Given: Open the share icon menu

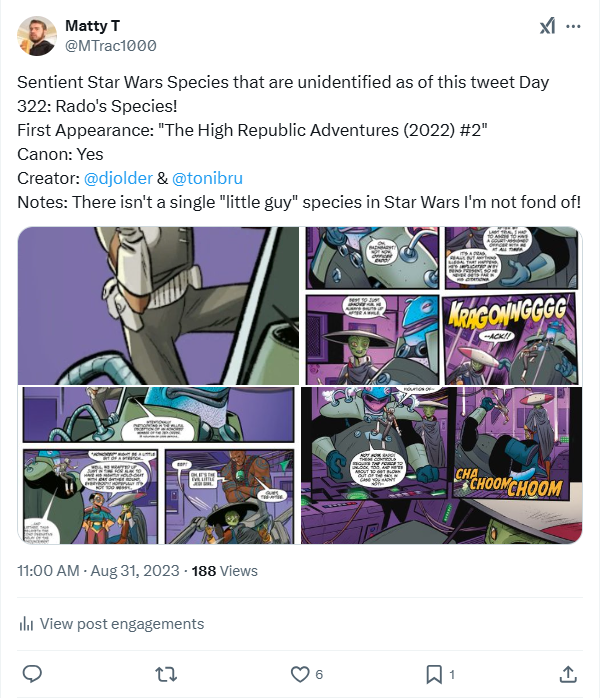Looking at the screenshot, I should (568, 672).
